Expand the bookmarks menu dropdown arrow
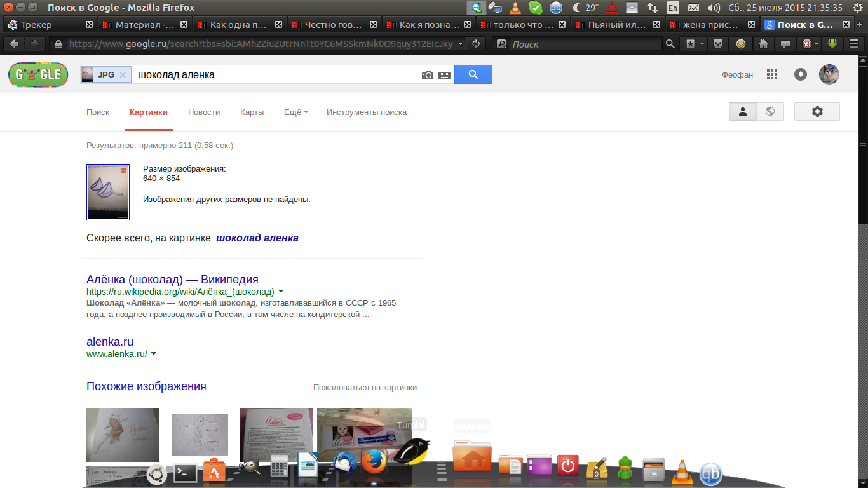 tap(702, 44)
